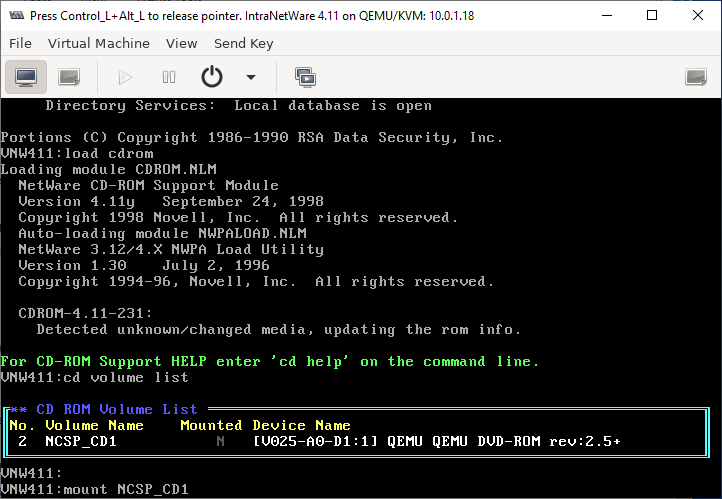Image resolution: width=722 pixels, height=499 pixels.
Task: Click 'NetWare 3.12/4.X NWPA Load Utility'
Action: [x=171, y=250]
